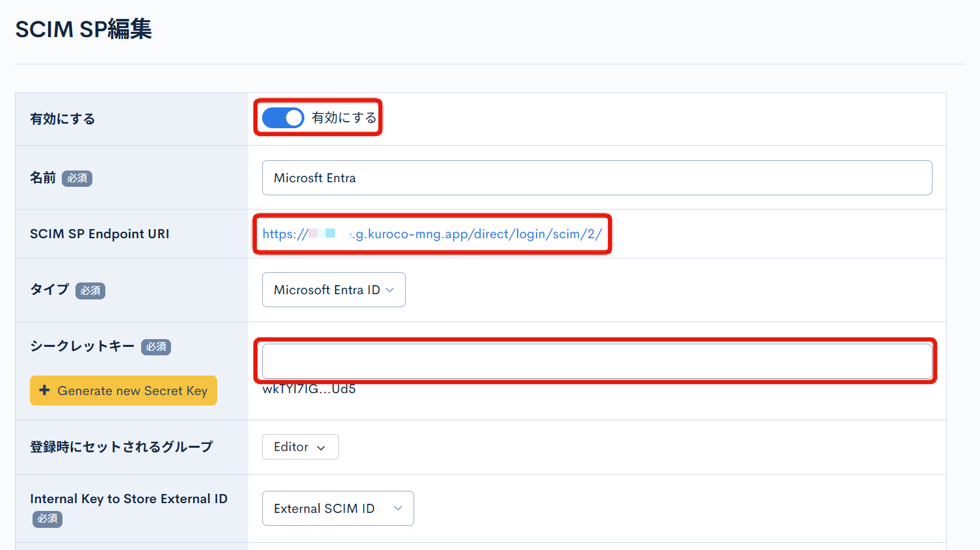Open the External SCIM ID dropdown
Viewport: 980px width, 550px height.
[338, 508]
